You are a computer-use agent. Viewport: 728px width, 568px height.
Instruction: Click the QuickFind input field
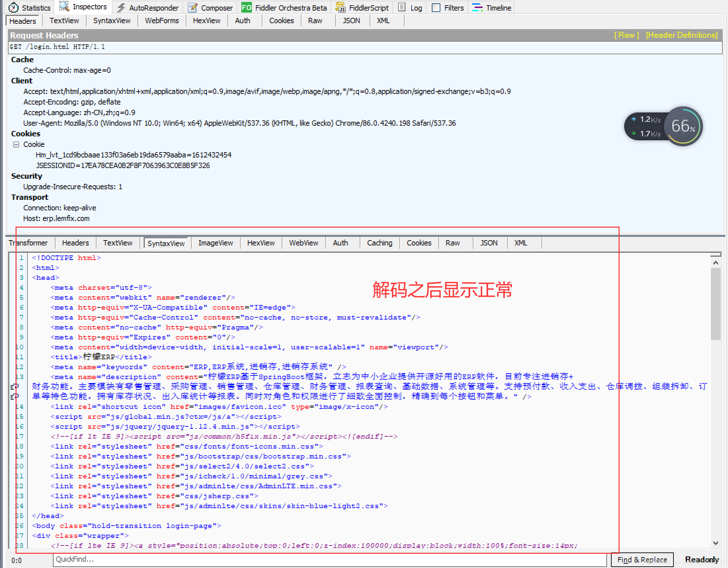pyautogui.click(x=329, y=559)
